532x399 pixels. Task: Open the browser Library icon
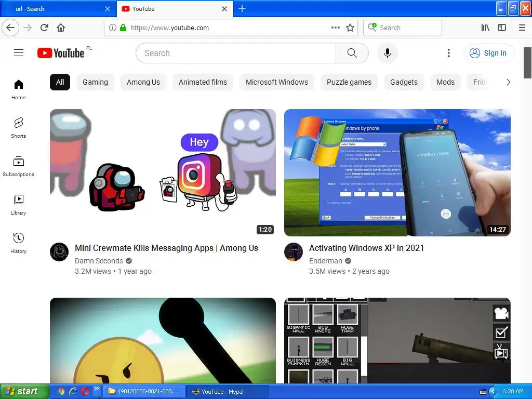point(485,28)
